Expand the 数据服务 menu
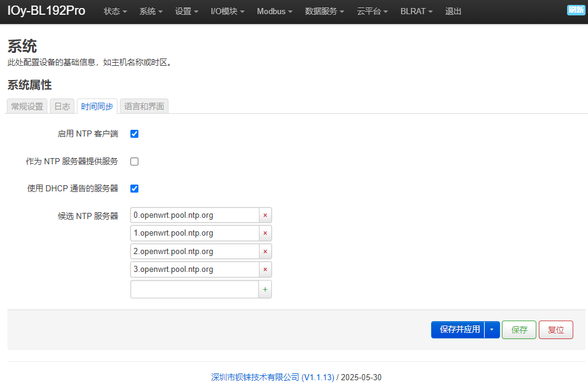588x387 pixels. (x=324, y=11)
